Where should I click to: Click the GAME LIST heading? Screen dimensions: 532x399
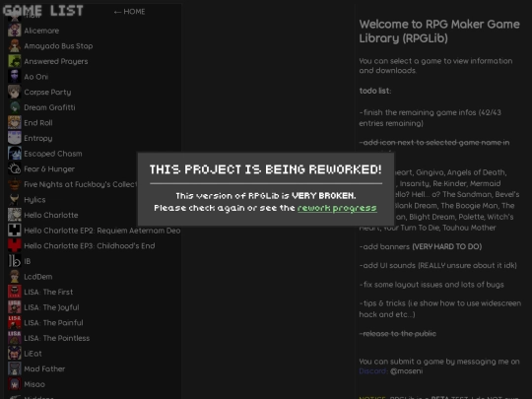(42, 11)
